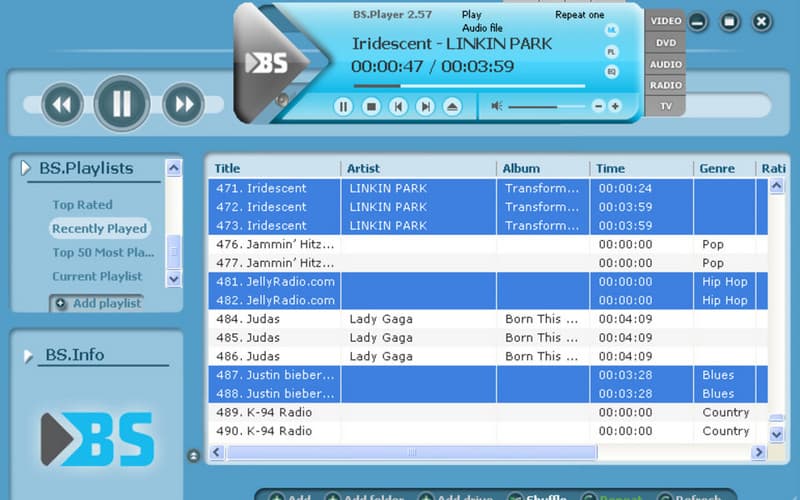Toggle the PL playlist window button
Viewport: 800px width, 500px height.
pyautogui.click(x=612, y=51)
